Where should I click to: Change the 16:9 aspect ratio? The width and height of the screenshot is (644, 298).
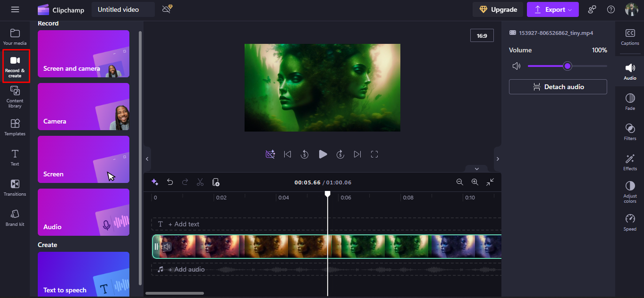pos(482,36)
